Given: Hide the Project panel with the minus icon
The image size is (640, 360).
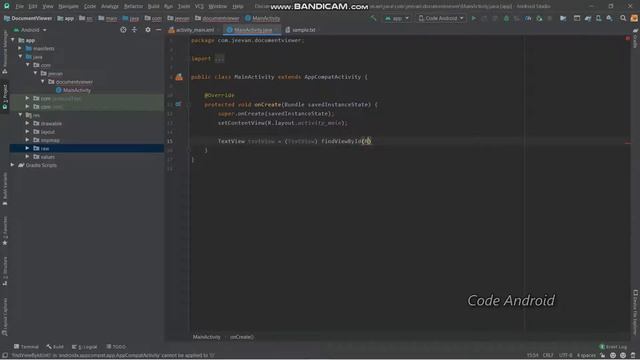Looking at the screenshot, I should (158, 30).
